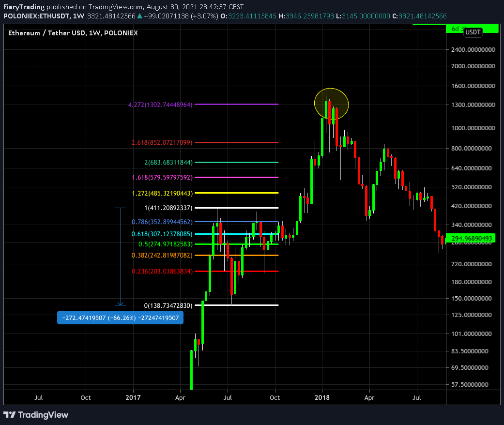Image resolution: width=504 pixels, height=425 pixels.
Task: Click the blue vertical measurement arrow
Action: click(121, 257)
